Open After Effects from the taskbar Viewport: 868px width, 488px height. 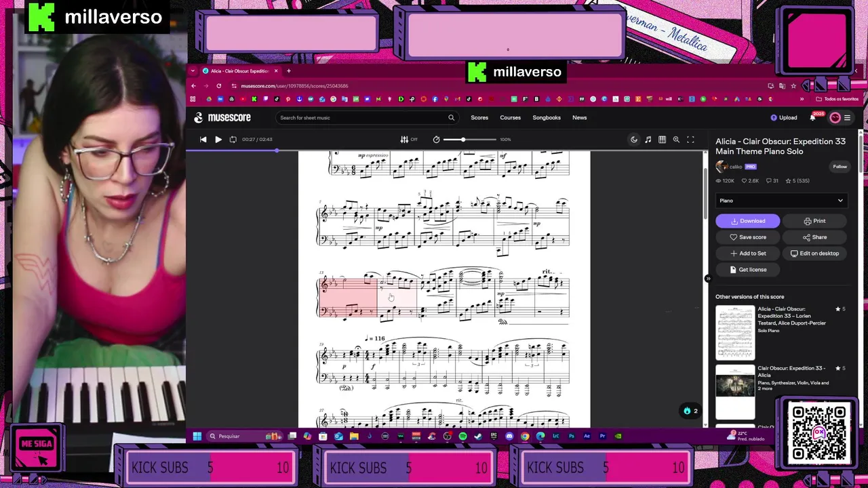[587, 436]
